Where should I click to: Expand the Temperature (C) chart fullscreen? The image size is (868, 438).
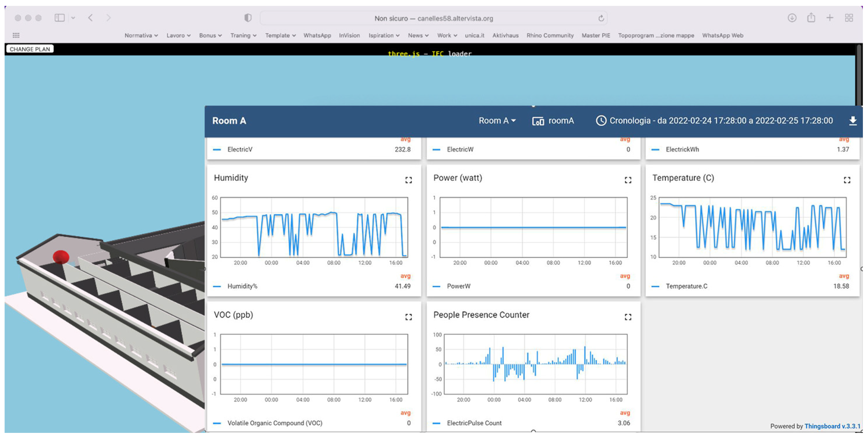pos(847,180)
